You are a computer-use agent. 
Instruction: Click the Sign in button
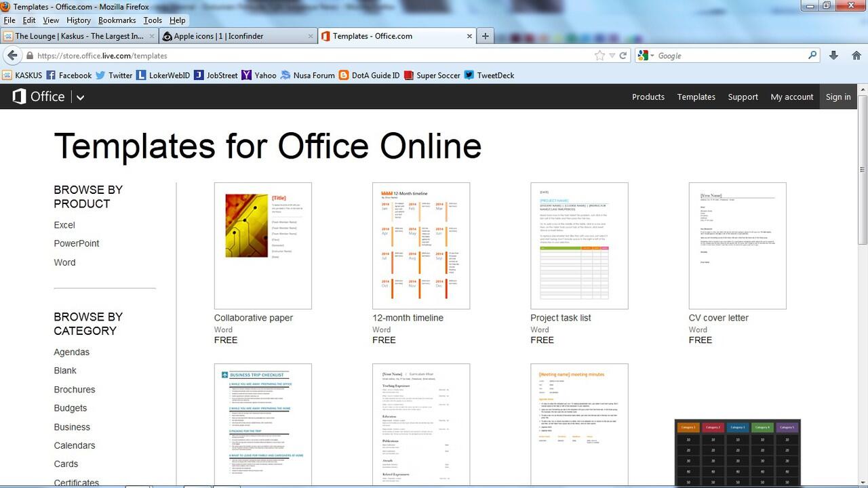point(838,97)
